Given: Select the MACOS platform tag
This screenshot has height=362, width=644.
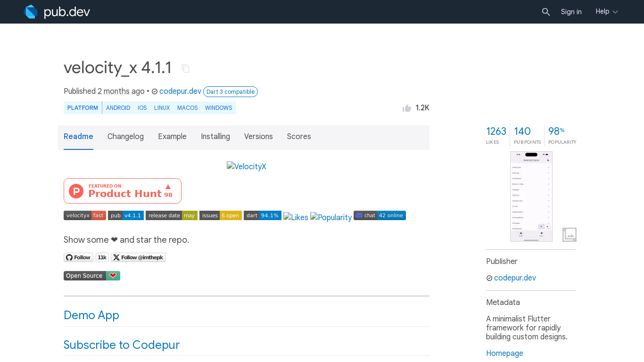Looking at the screenshot, I should coord(187,108).
